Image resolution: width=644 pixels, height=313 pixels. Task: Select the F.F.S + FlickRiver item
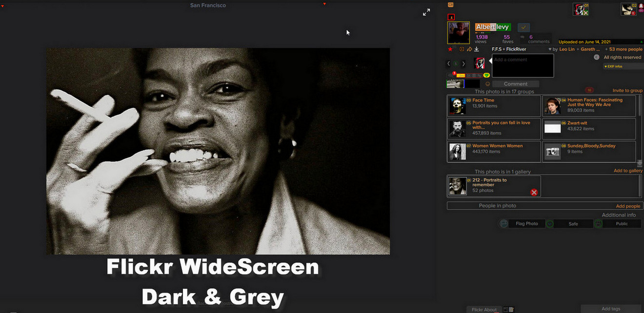click(x=508, y=49)
